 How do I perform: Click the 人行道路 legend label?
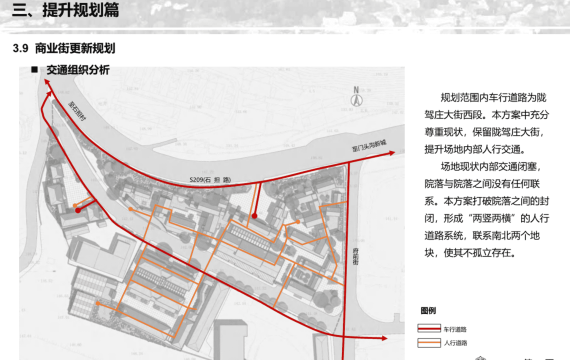(x=455, y=343)
